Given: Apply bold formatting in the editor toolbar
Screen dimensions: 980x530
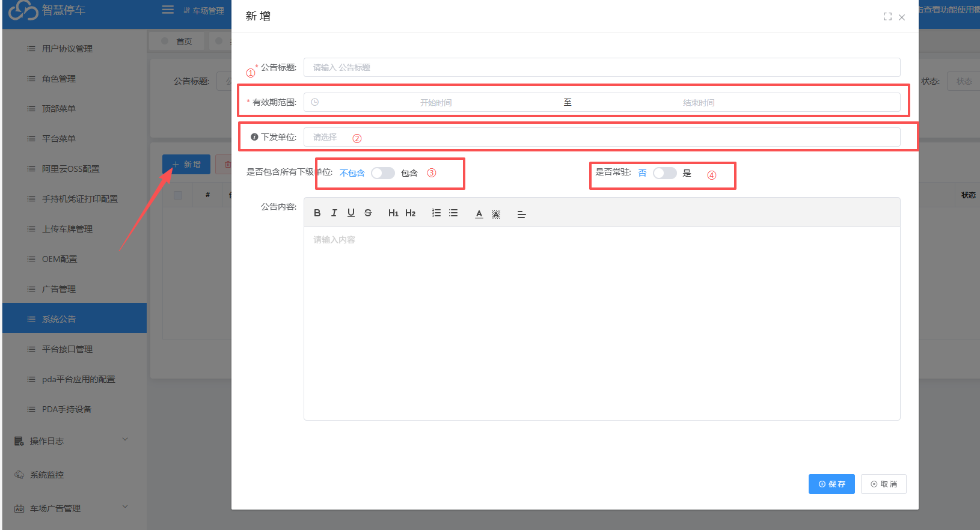Looking at the screenshot, I should tap(317, 213).
